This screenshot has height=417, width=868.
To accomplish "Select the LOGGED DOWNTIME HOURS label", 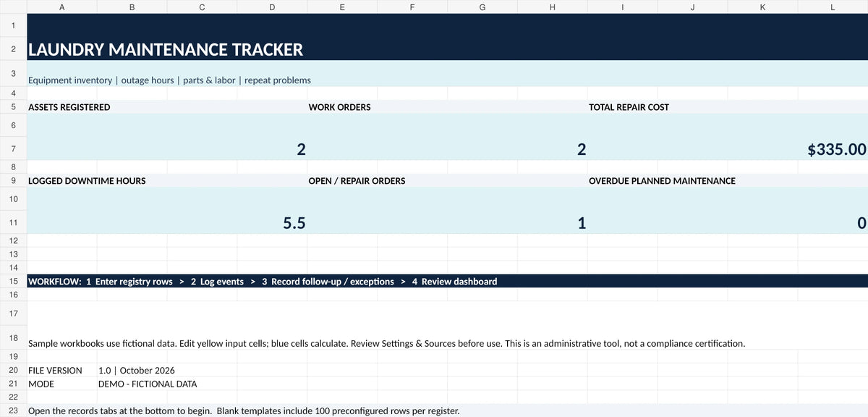I will (x=87, y=181).
